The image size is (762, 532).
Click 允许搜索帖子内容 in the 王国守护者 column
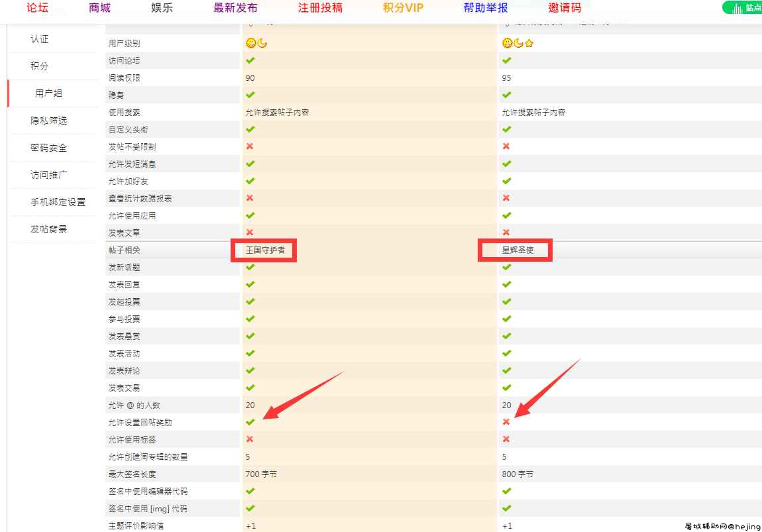(278, 112)
